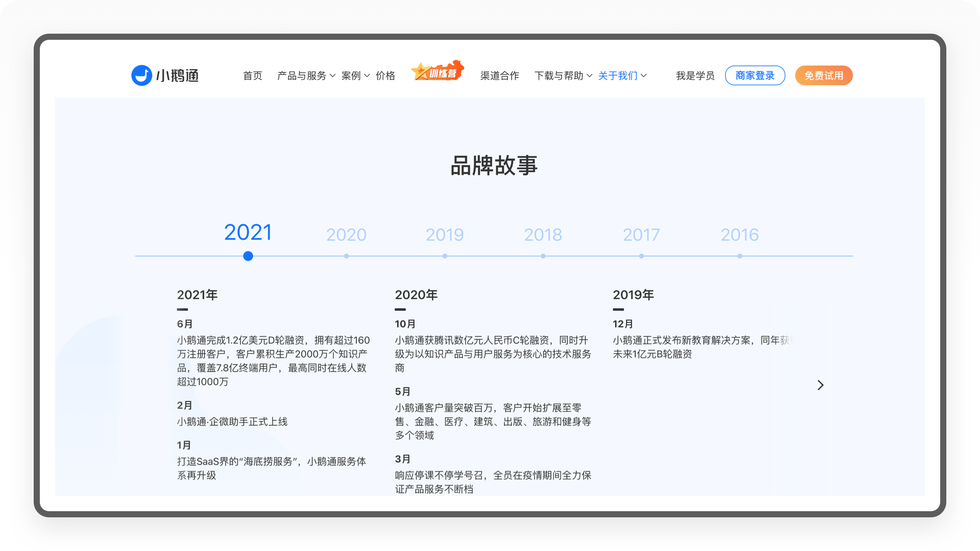Open the 训练营 flame badge banner
Screen dimensions: 980x551
438,72
